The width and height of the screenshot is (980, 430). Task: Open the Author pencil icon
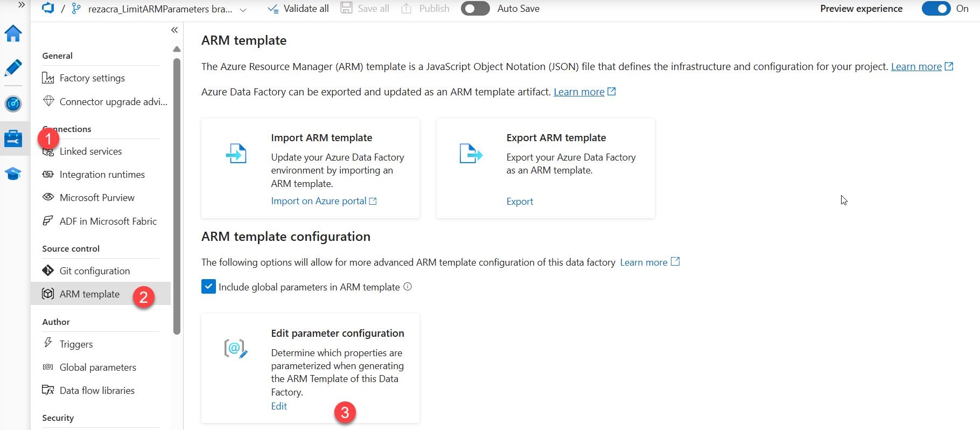coord(13,68)
